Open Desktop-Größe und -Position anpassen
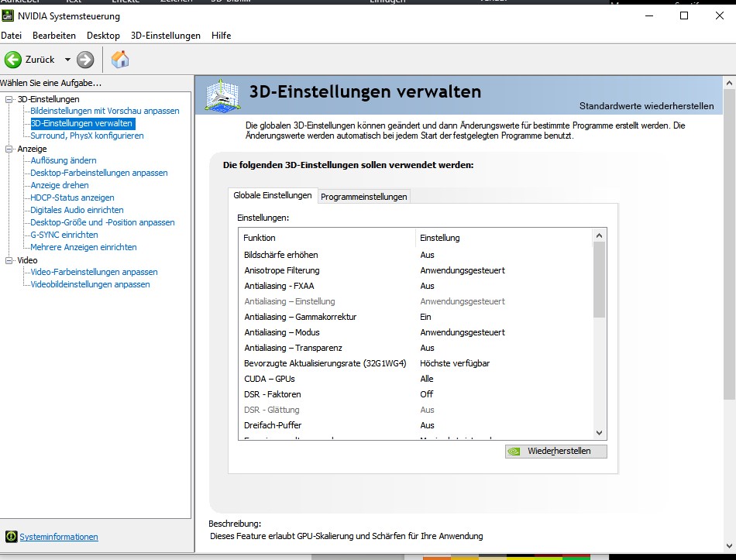This screenshot has height=560, width=736. [x=102, y=222]
